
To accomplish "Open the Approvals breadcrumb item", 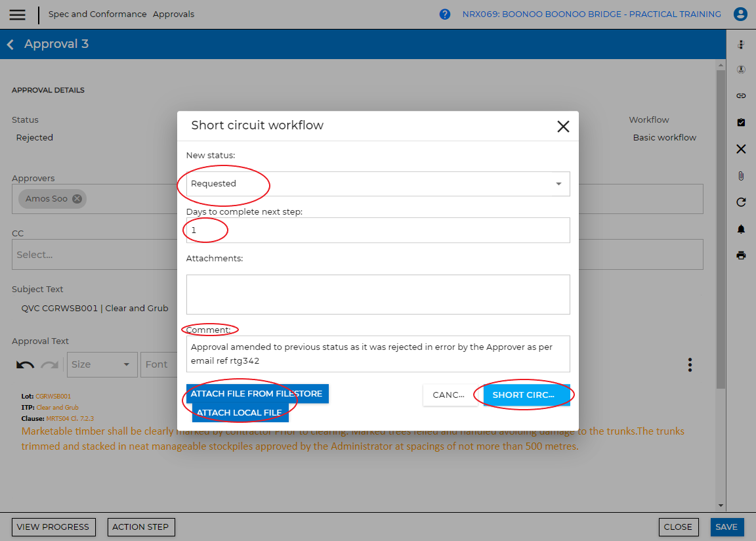I will [x=173, y=14].
